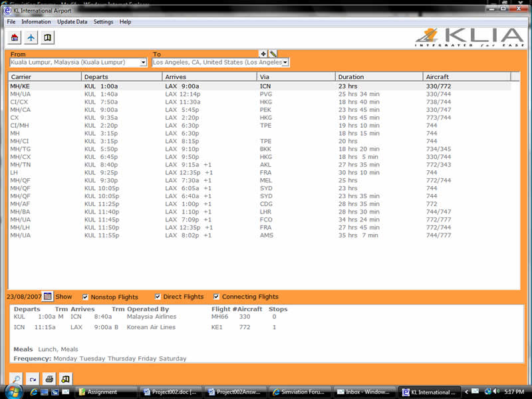
Task: Open Windows Start button on taskbar
Action: pos(12,391)
